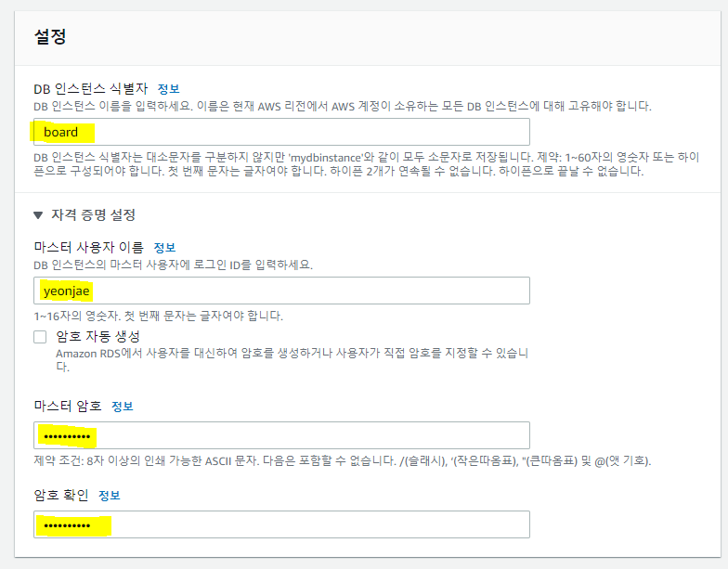The height and width of the screenshot is (569, 728).
Task: Click the DB 인스턴스 식별자 label text
Action: point(91,89)
